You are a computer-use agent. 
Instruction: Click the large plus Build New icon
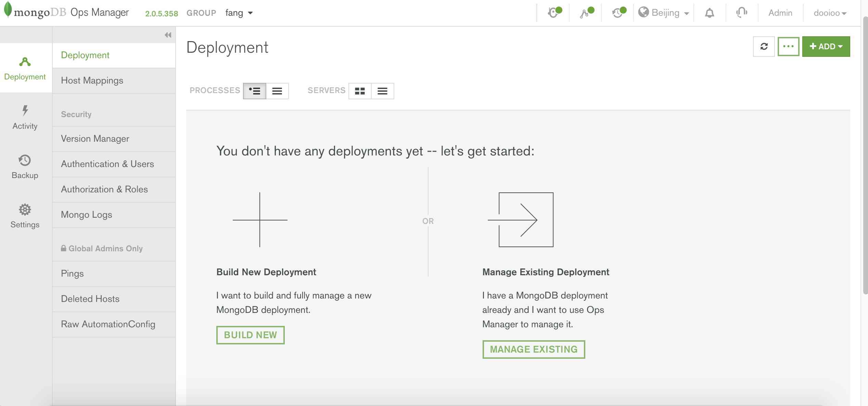[x=260, y=220]
